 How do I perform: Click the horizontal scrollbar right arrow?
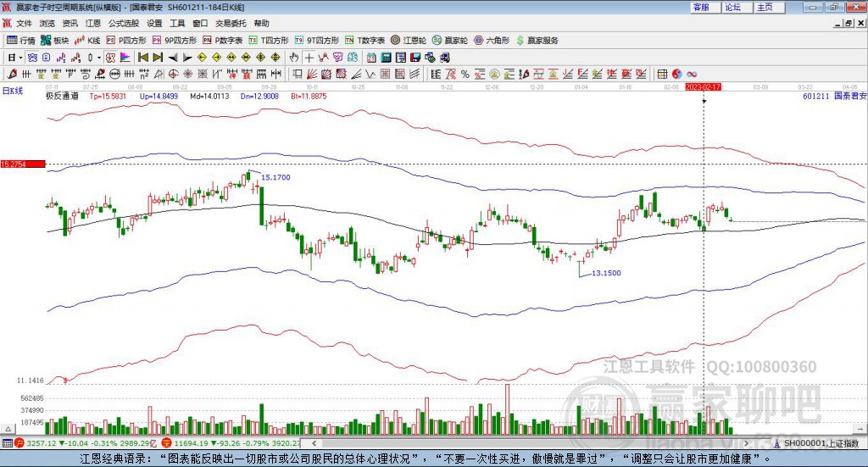click(x=746, y=443)
